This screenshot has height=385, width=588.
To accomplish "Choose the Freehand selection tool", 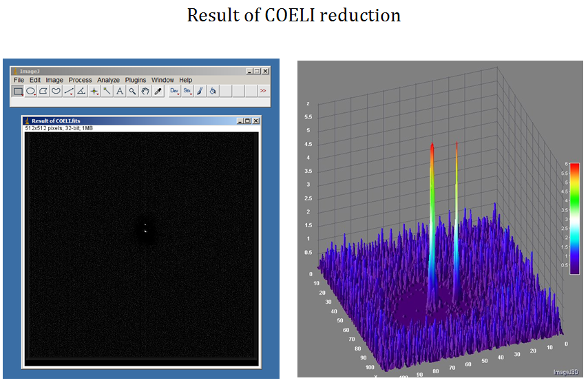I will tap(56, 91).
